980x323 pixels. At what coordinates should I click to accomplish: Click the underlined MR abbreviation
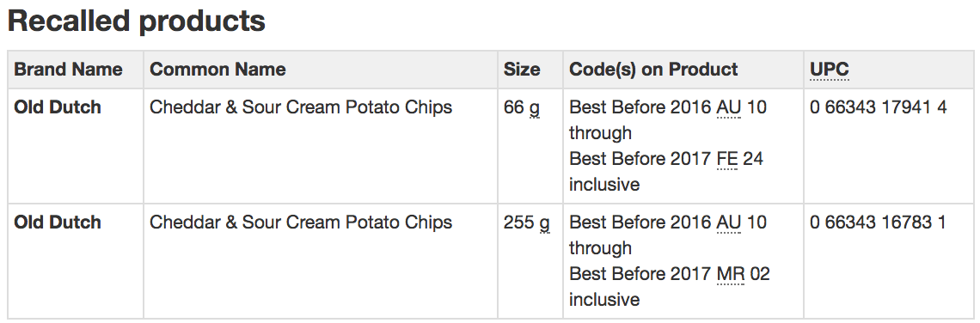coord(730,274)
